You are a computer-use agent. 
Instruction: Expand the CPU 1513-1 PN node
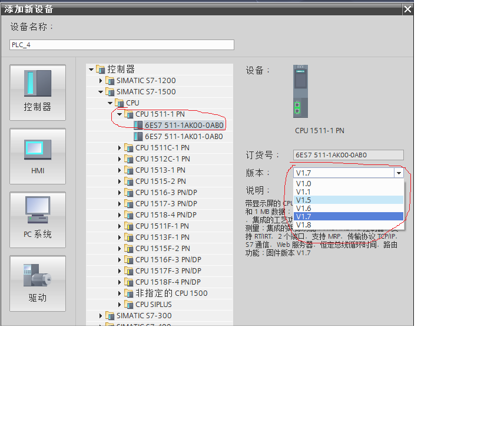click(x=120, y=170)
